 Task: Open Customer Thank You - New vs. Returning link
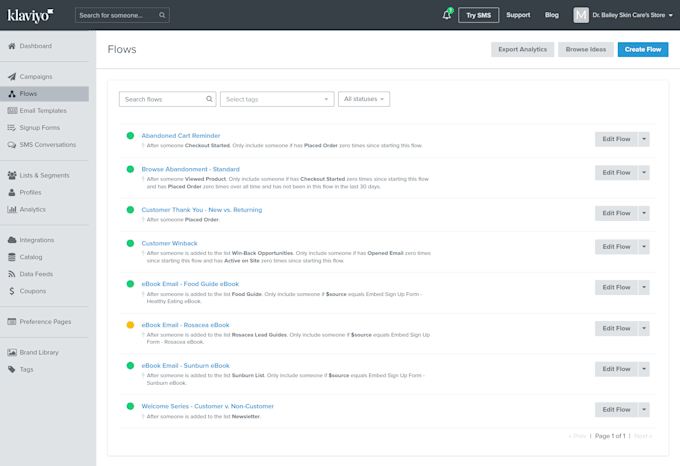202,210
